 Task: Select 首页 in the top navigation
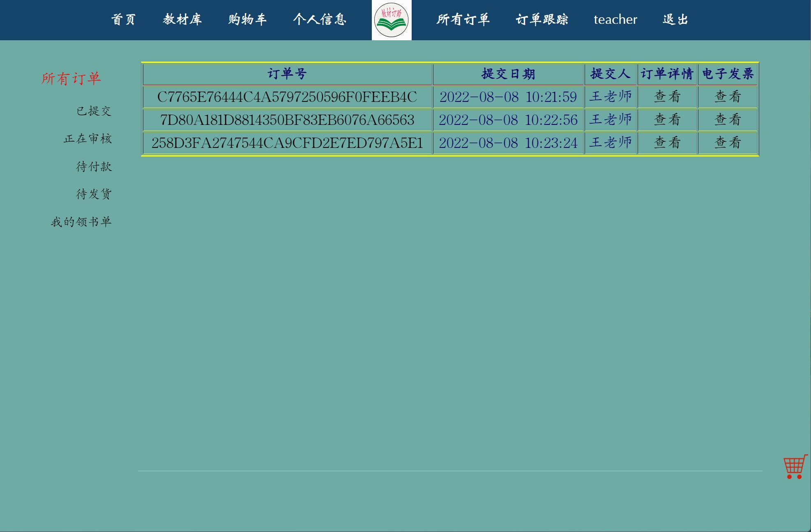(x=124, y=20)
